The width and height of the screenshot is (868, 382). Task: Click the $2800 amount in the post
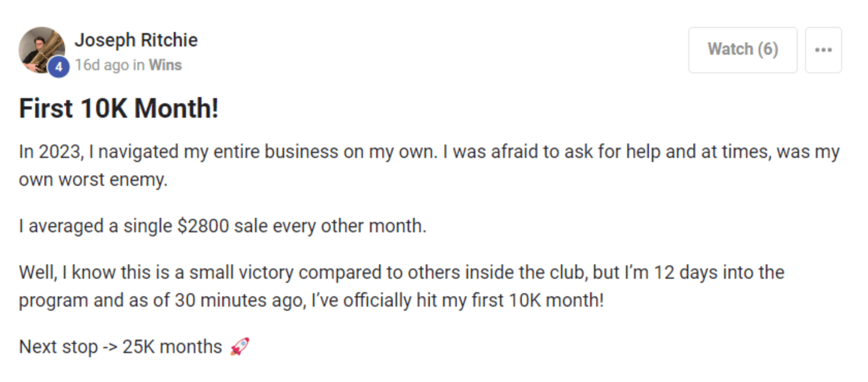coord(203,226)
